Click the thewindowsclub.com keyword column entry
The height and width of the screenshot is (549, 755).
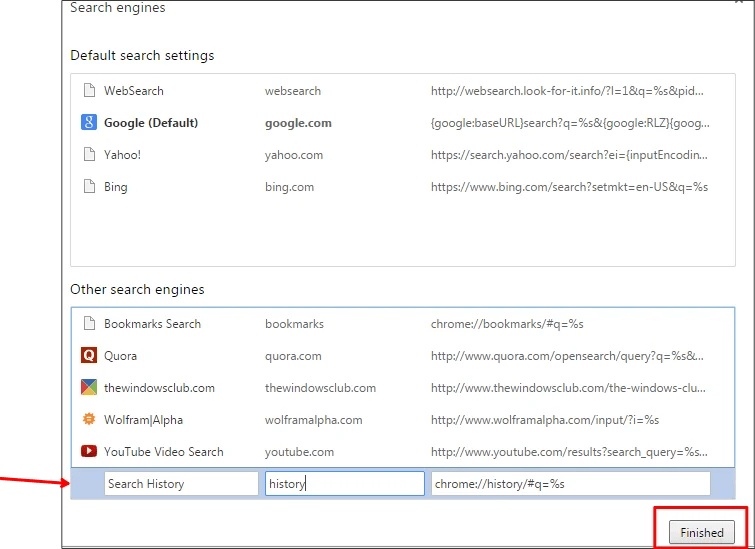click(x=320, y=388)
